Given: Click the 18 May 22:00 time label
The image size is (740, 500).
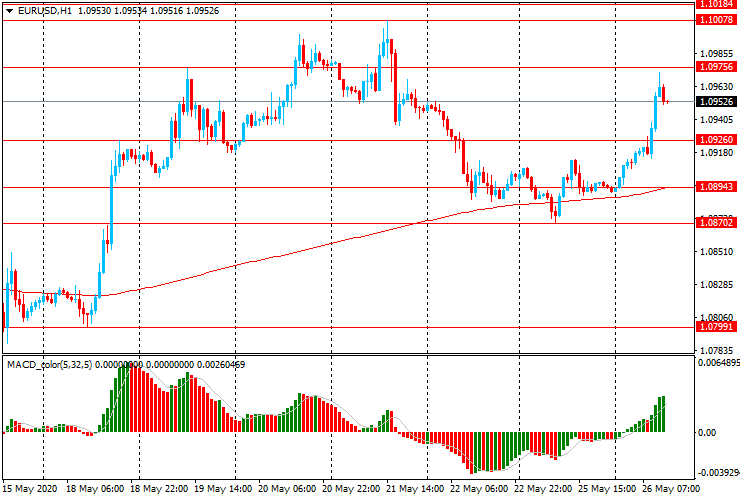Looking at the screenshot, I should [159, 489].
